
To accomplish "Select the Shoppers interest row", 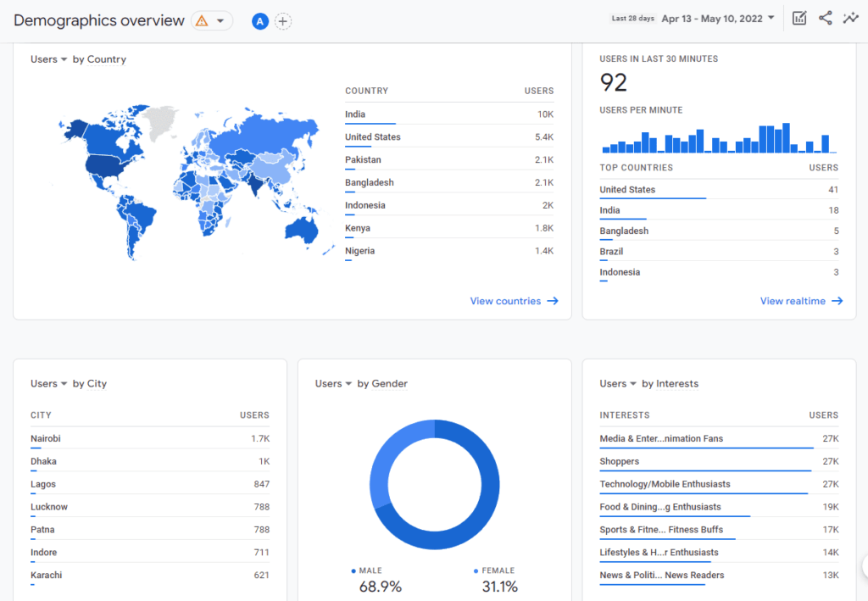I will pos(718,462).
